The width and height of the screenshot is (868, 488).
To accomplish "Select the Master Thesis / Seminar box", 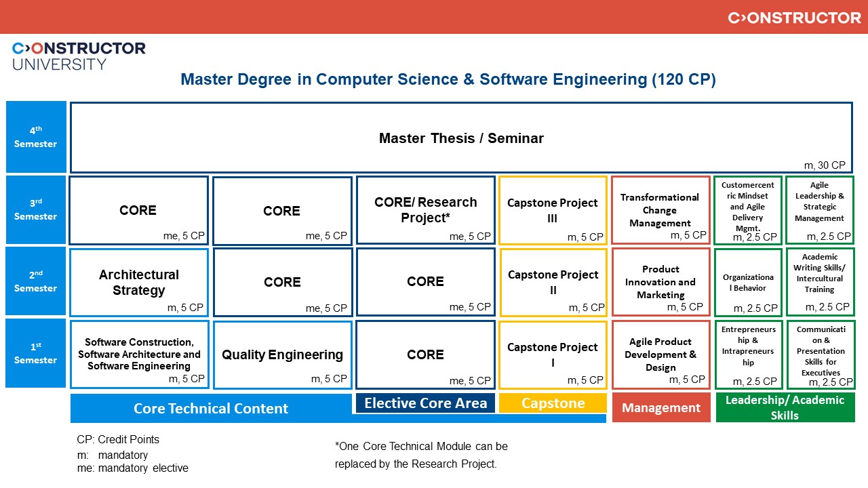I will coord(461,138).
